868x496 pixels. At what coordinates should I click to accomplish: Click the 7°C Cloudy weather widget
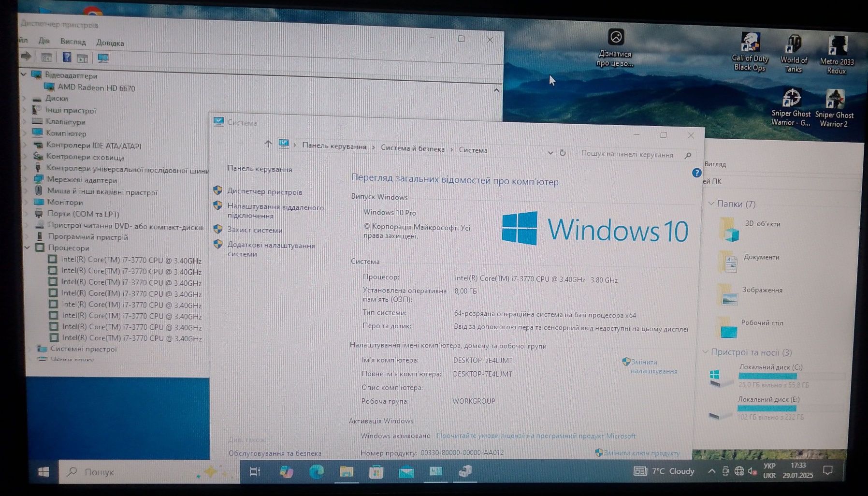point(664,471)
